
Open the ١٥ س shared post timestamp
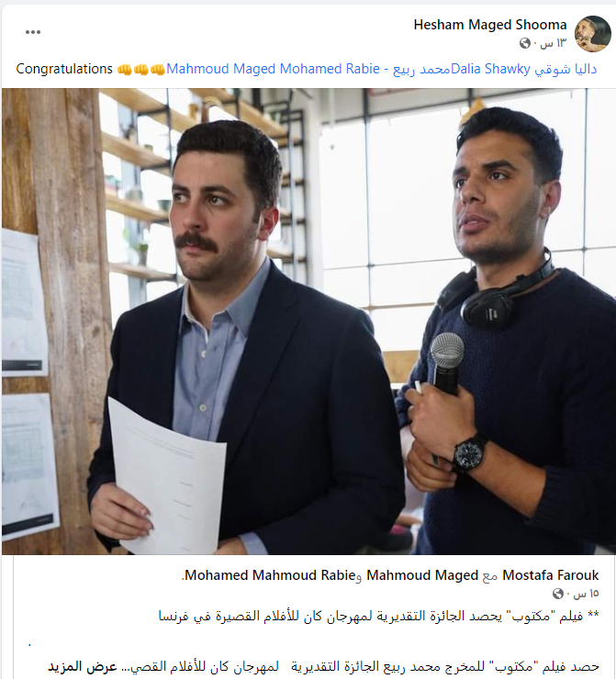click(586, 594)
